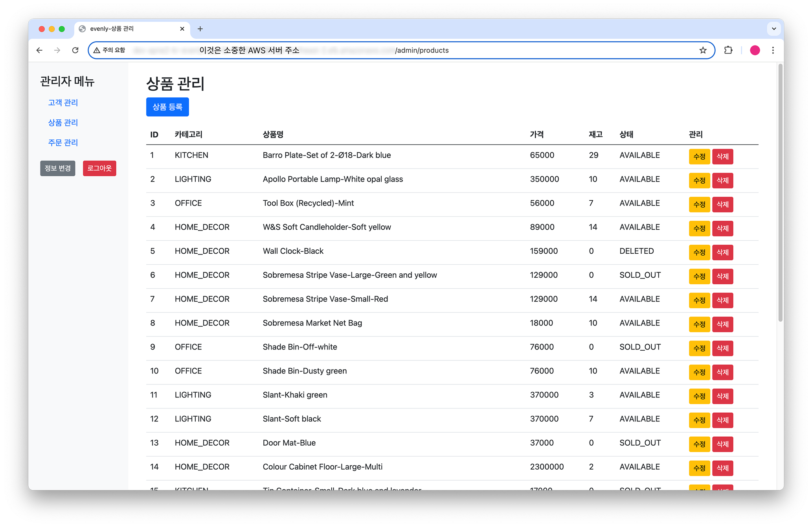This screenshot has width=812, height=527.
Task: Click 수정 for Sobremesa Stripe Vase-Small-Red
Action: point(699,300)
